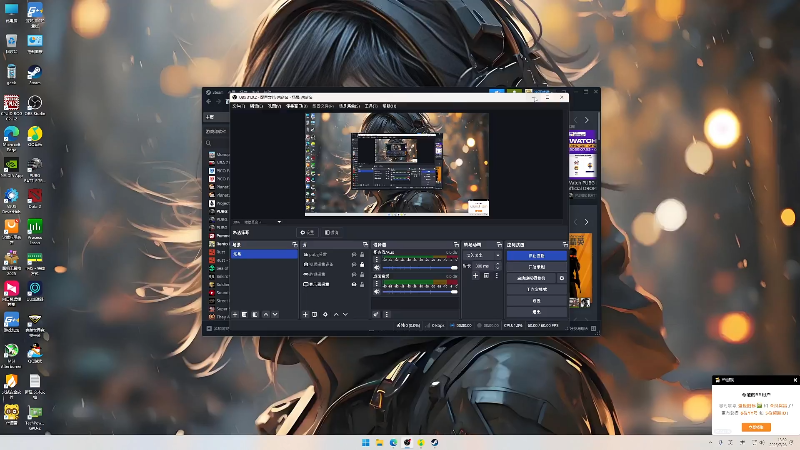Open the Docks menu in OBS
The width and height of the screenshot is (800, 450).
tap(296, 106)
